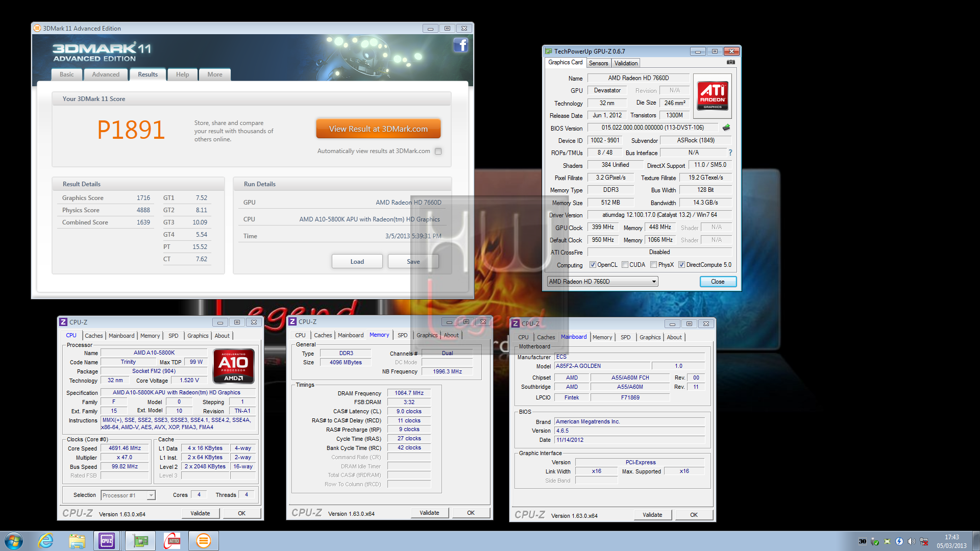Image resolution: width=980 pixels, height=551 pixels.
Task: Switch to the Basic tab in 3DMark 11
Action: pos(67,74)
